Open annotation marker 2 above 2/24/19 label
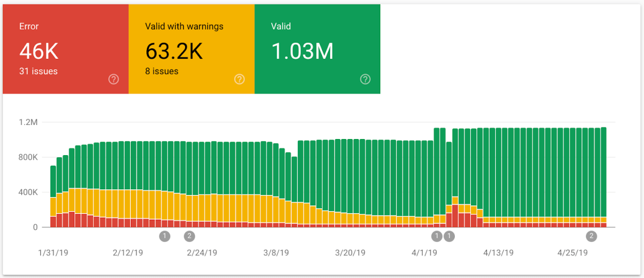Image resolution: width=644 pixels, height=278 pixels. [x=189, y=236]
